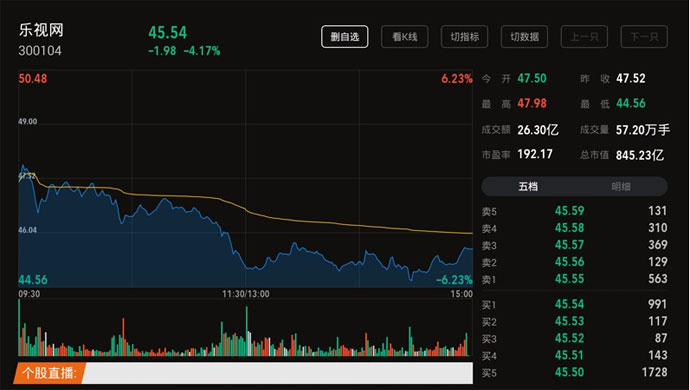Go to previous stock with 上一只

584,37
